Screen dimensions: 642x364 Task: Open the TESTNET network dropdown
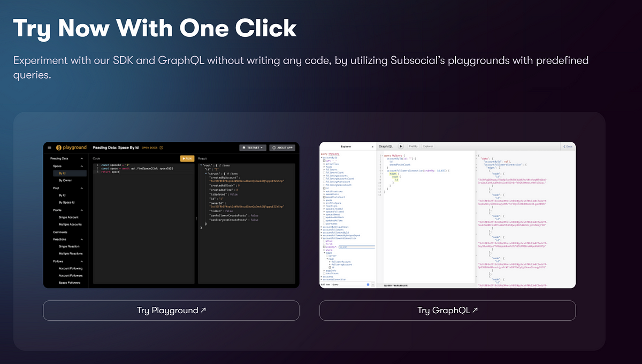coord(253,148)
